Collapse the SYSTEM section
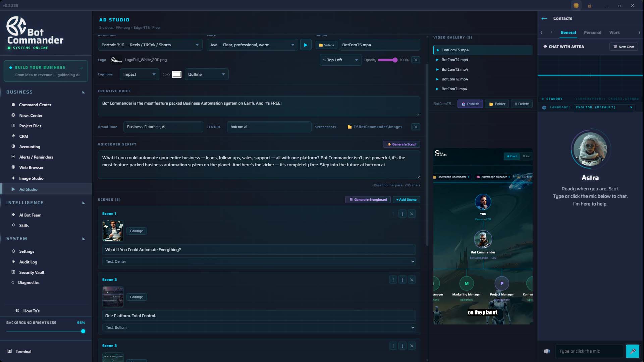Screen dimensions: 644x362 click(84, 239)
